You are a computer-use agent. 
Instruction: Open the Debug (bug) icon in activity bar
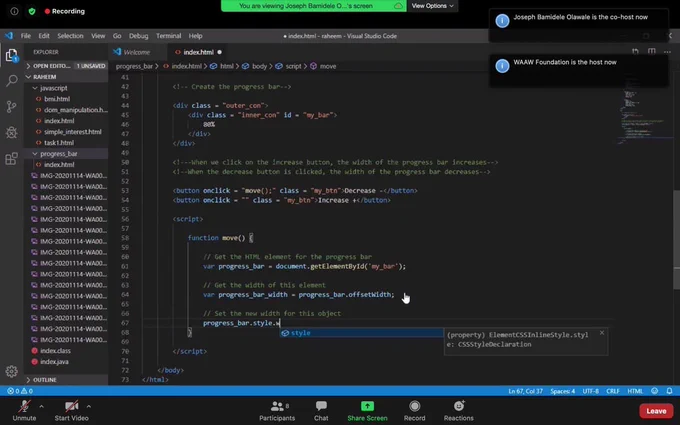pyautogui.click(x=12, y=132)
